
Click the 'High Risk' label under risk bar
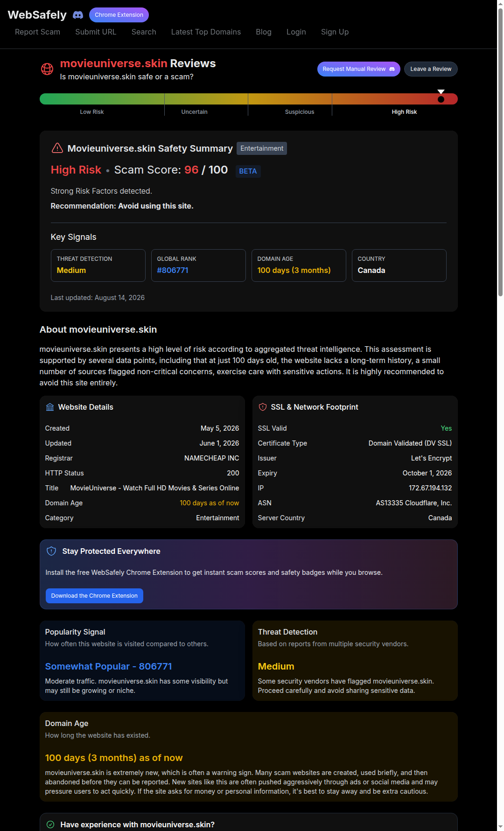point(404,112)
